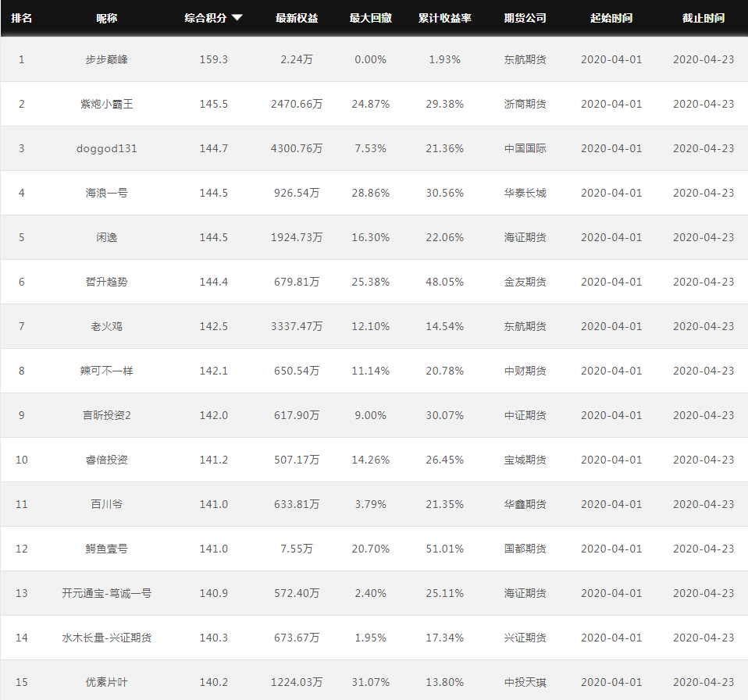The image size is (748, 700).
Task: Click the equity value 3337.47万
Action: click(x=297, y=326)
